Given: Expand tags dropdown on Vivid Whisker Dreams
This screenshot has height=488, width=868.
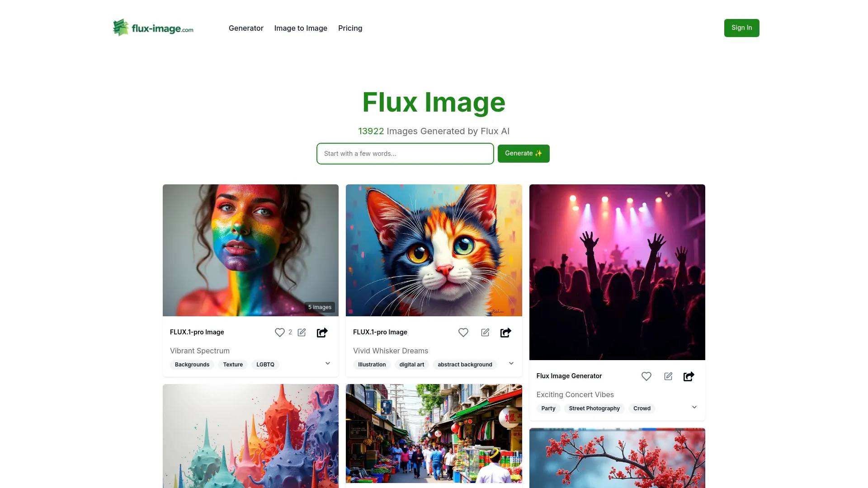Looking at the screenshot, I should tap(510, 363).
